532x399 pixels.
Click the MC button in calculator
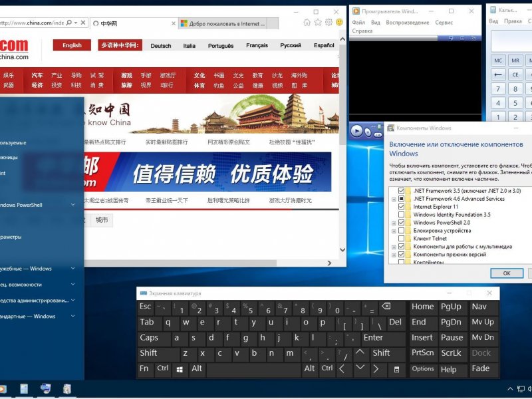[x=498, y=61]
